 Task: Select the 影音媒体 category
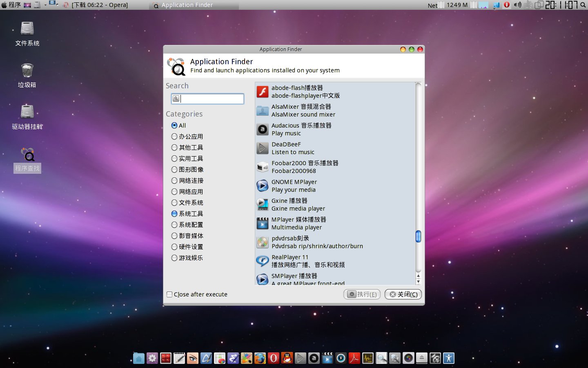click(x=187, y=236)
